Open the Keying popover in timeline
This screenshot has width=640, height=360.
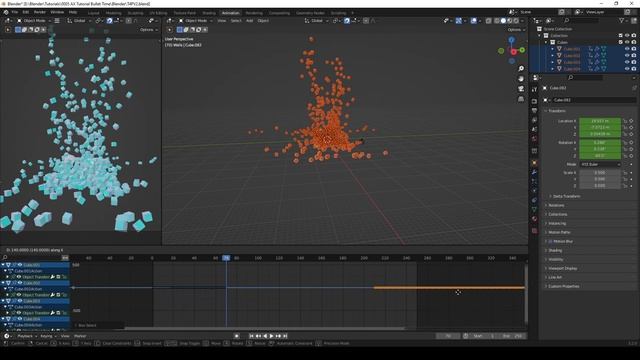click(48, 336)
